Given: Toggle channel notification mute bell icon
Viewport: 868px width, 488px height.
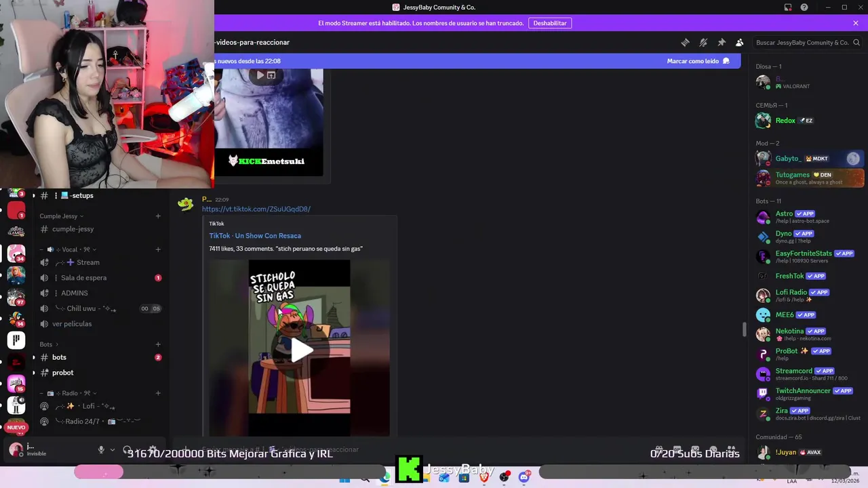Looking at the screenshot, I should coord(703,42).
